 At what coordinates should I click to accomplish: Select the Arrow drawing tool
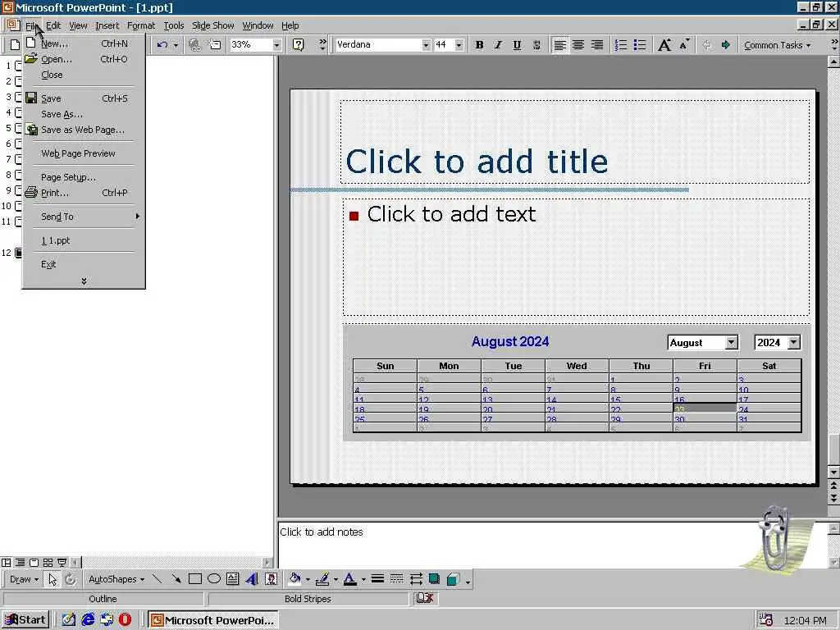(x=176, y=579)
